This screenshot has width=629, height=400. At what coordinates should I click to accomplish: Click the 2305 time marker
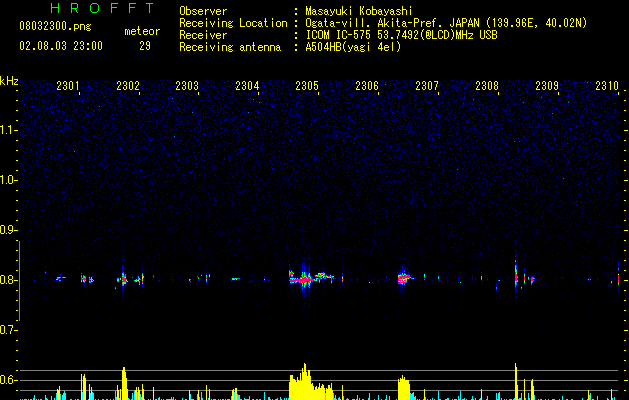pyautogui.click(x=307, y=85)
